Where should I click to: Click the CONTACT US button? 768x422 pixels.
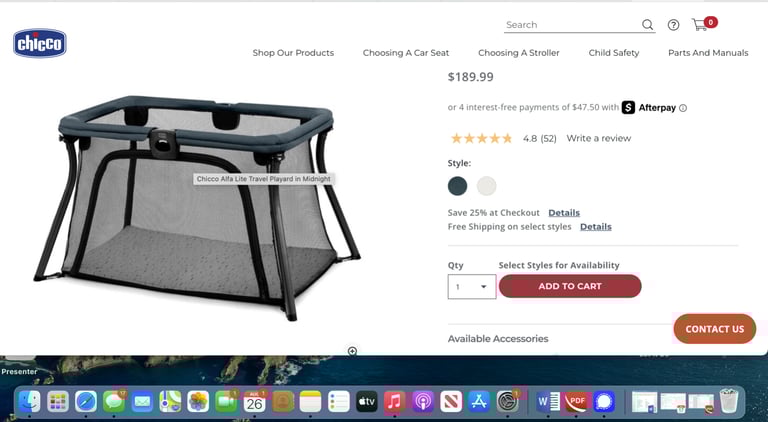(715, 329)
